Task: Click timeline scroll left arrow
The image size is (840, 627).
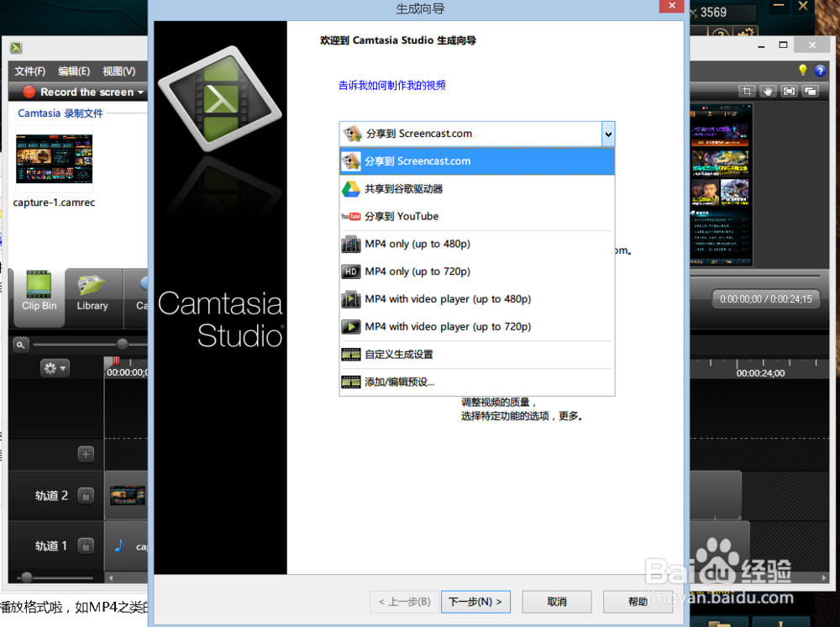Action: [x=111, y=577]
